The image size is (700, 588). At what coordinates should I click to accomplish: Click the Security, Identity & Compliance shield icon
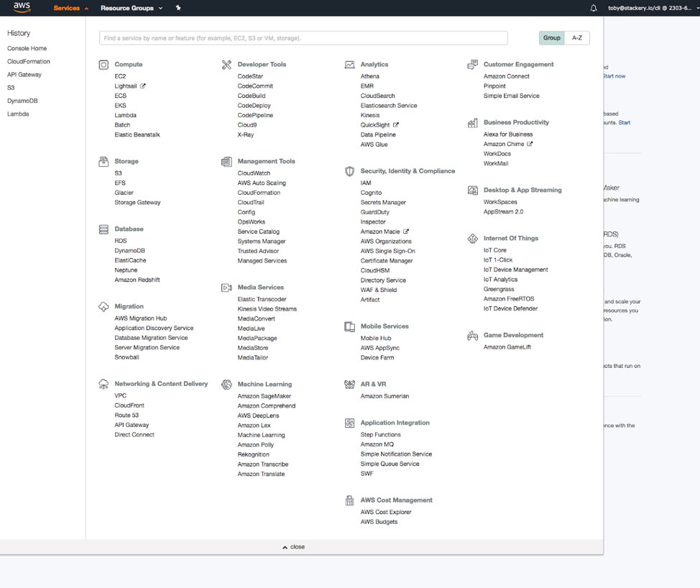point(349,171)
